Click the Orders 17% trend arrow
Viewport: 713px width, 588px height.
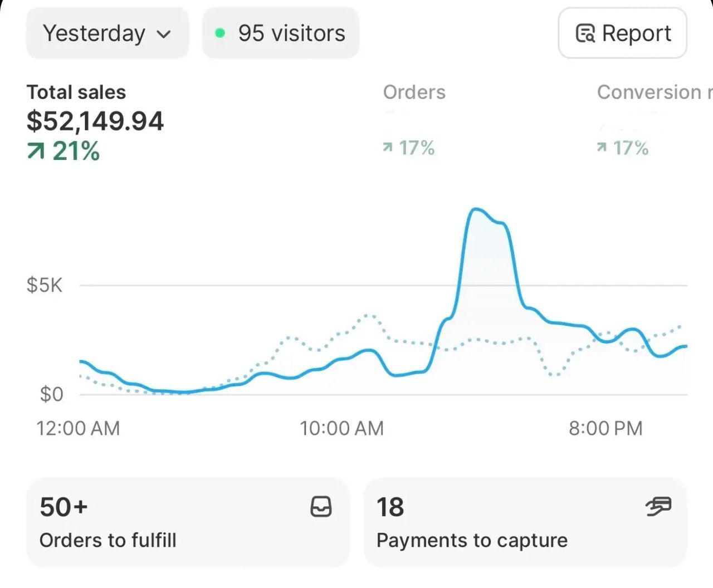(388, 148)
